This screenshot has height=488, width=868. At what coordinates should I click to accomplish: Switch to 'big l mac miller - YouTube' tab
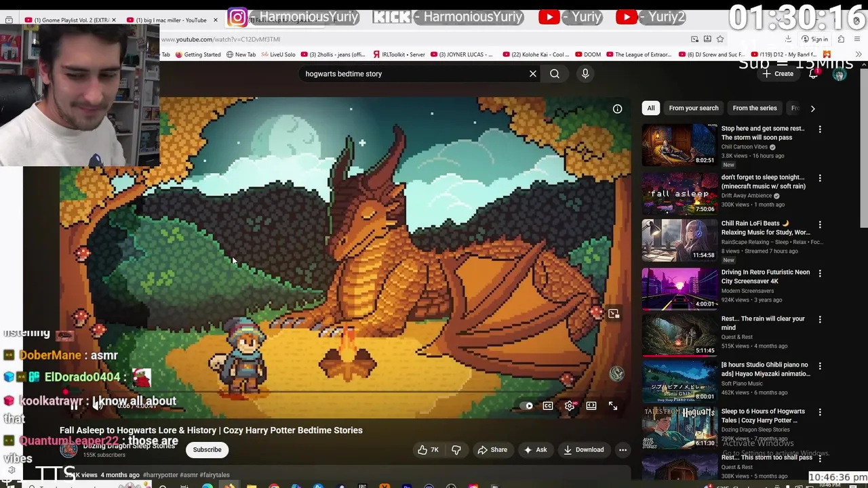(171, 20)
